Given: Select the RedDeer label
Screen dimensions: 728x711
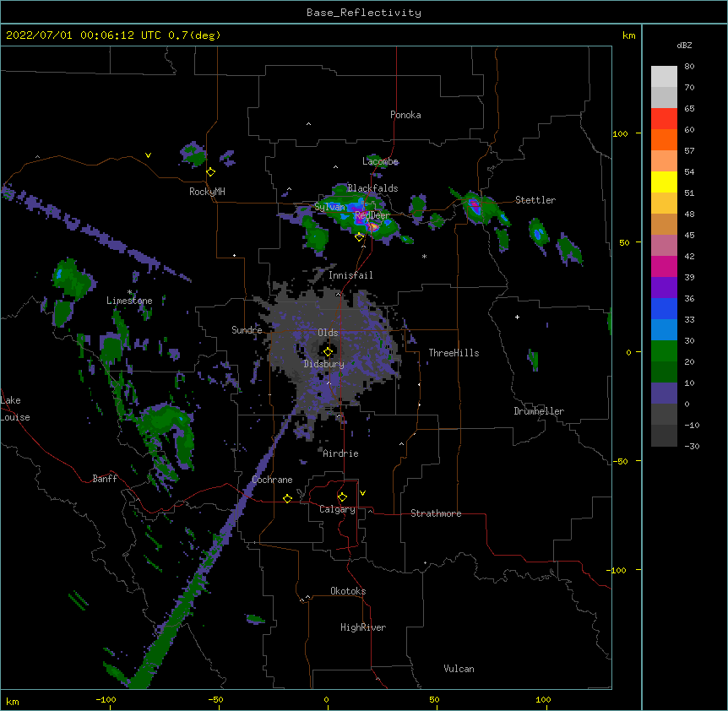Looking at the screenshot, I should 372,215.
